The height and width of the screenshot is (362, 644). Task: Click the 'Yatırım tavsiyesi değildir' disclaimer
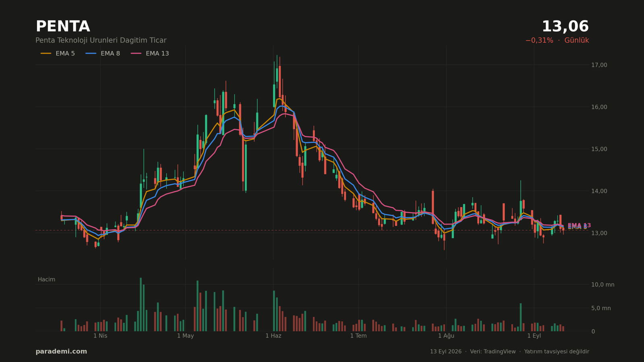pos(557,352)
